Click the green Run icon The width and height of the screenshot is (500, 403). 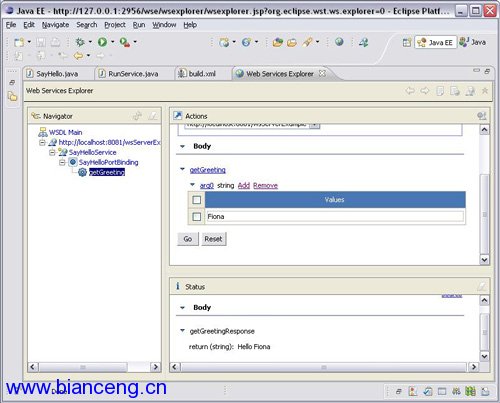102,42
